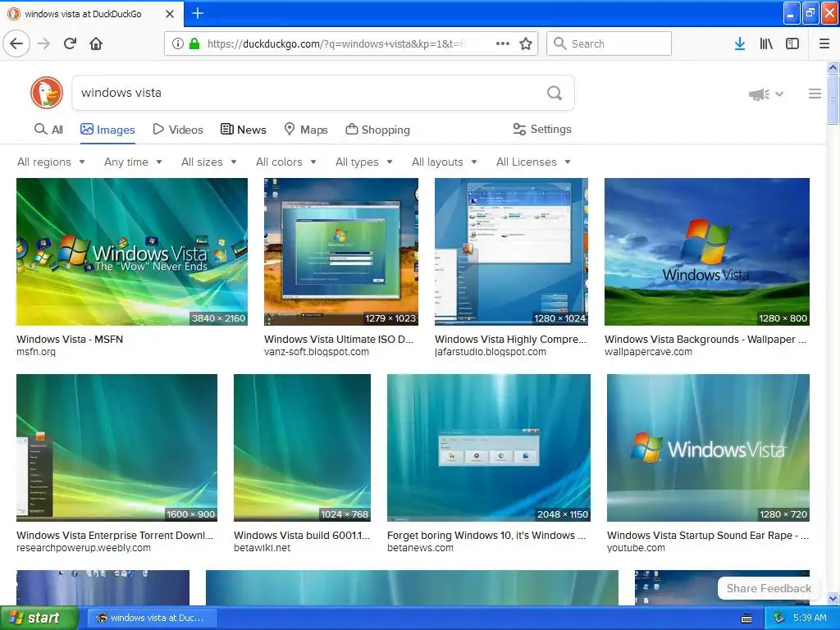Submit search with the magnifier icon

pos(555,94)
